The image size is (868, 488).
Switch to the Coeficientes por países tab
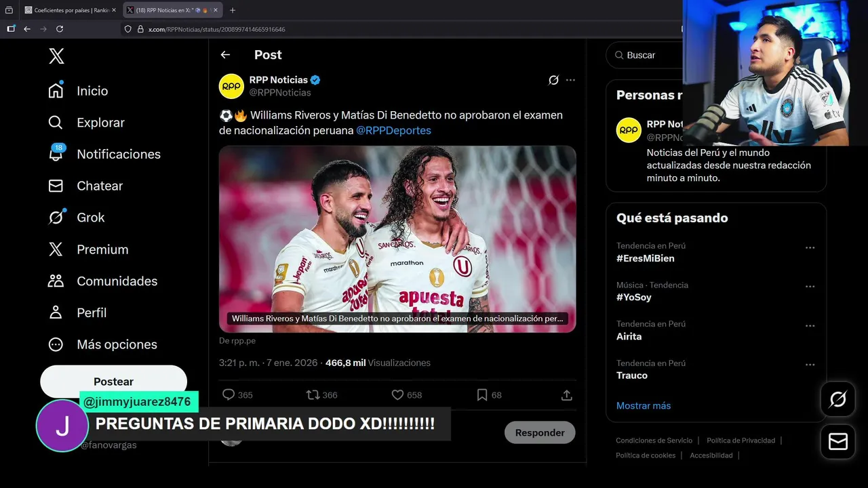[67, 10]
